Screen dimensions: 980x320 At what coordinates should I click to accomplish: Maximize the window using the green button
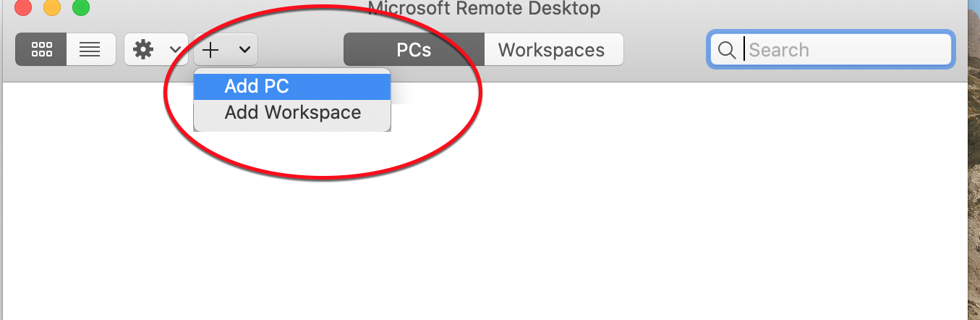[81, 8]
